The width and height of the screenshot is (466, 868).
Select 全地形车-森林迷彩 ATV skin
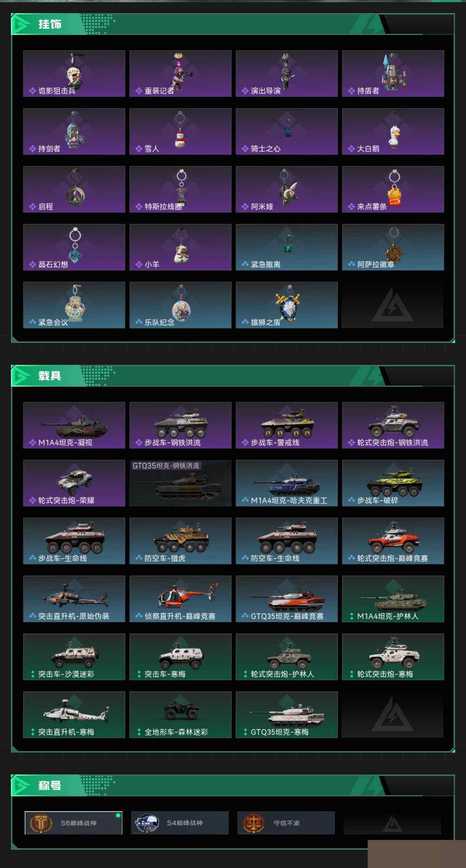pyautogui.click(x=181, y=715)
